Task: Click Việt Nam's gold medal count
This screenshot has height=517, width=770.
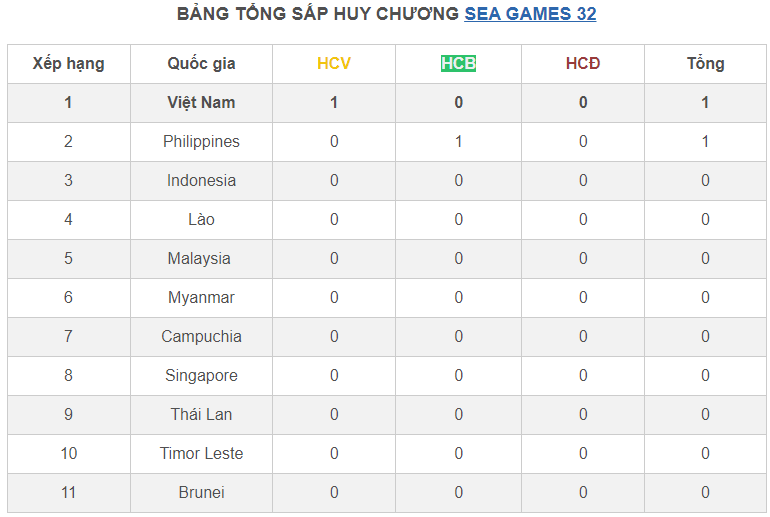Action: 334,102
